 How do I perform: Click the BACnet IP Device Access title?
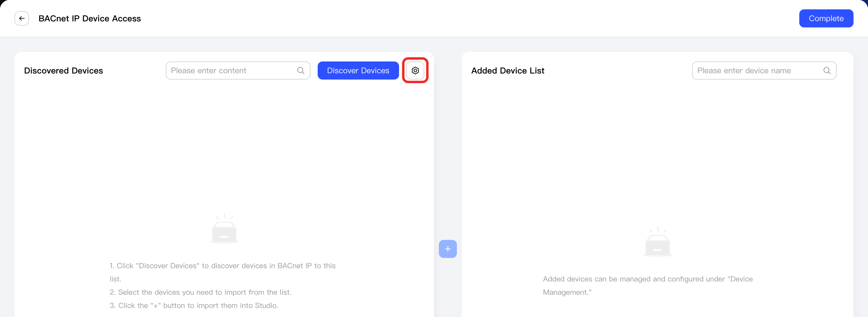click(x=90, y=18)
